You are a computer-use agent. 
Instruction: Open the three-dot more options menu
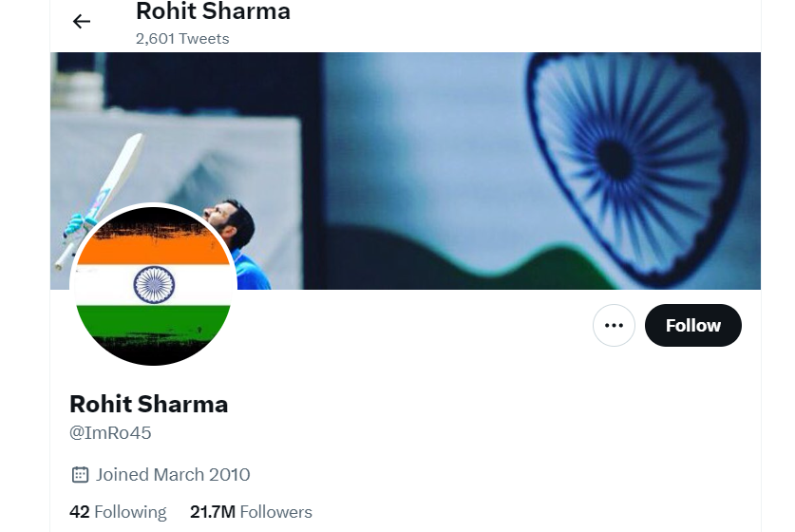614,325
